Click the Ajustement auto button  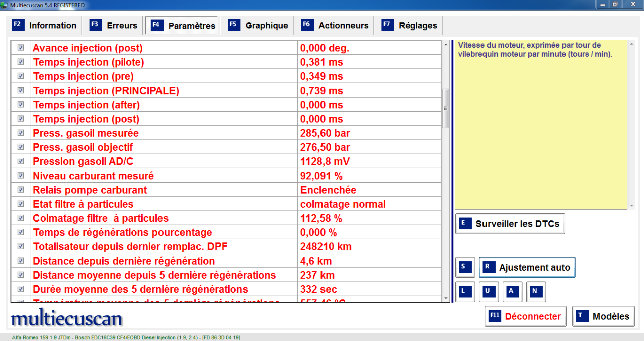tap(527, 268)
